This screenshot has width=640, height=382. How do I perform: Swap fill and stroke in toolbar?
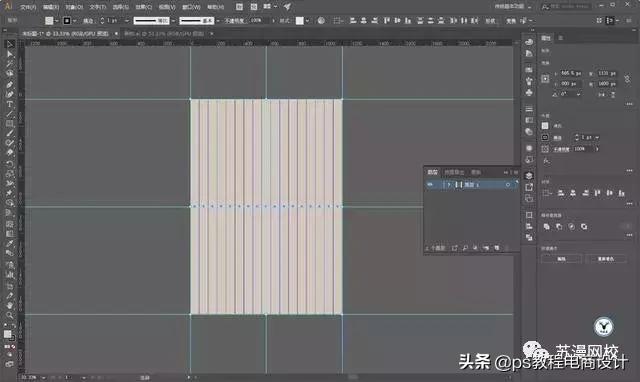(13, 326)
